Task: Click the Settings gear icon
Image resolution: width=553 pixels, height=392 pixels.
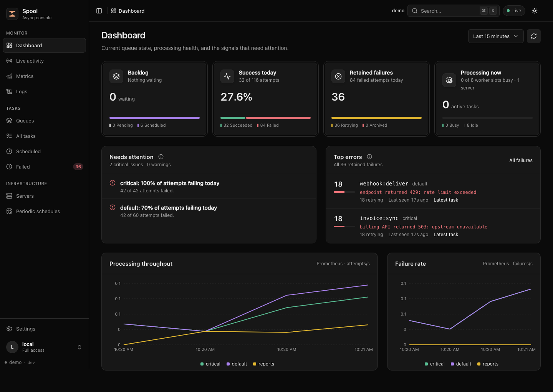Action: (x=9, y=329)
